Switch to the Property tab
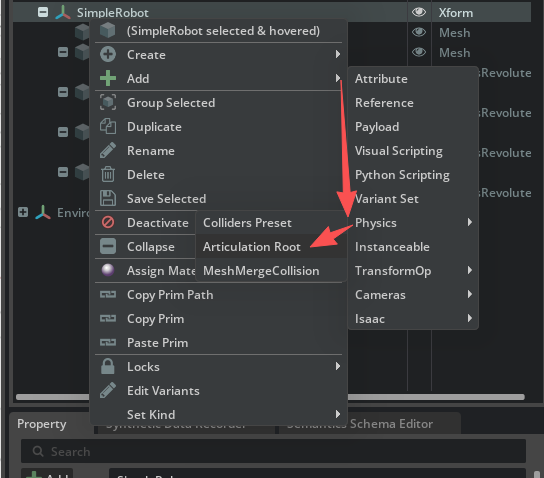 pos(42,424)
